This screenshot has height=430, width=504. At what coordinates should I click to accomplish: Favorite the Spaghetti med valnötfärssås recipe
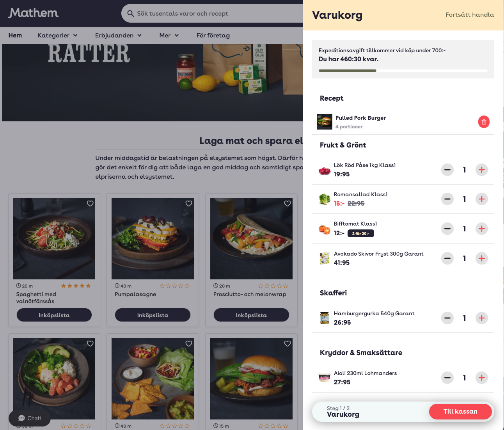(90, 203)
